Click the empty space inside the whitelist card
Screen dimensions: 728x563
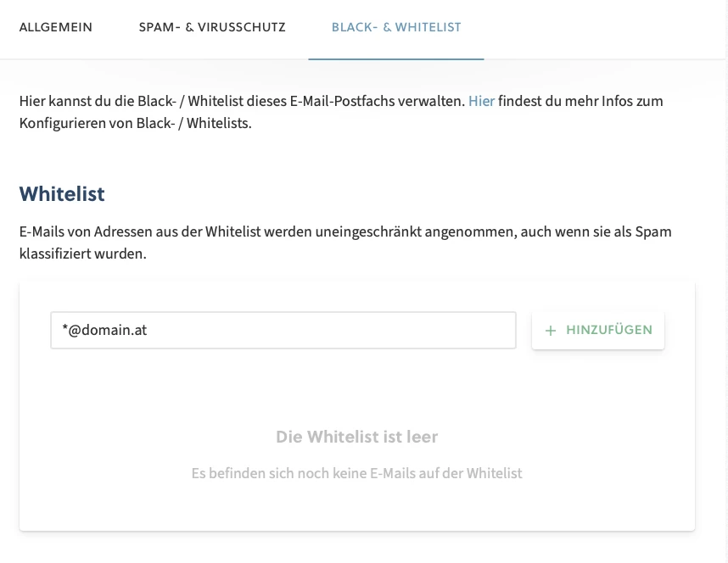pyautogui.click(x=356, y=385)
